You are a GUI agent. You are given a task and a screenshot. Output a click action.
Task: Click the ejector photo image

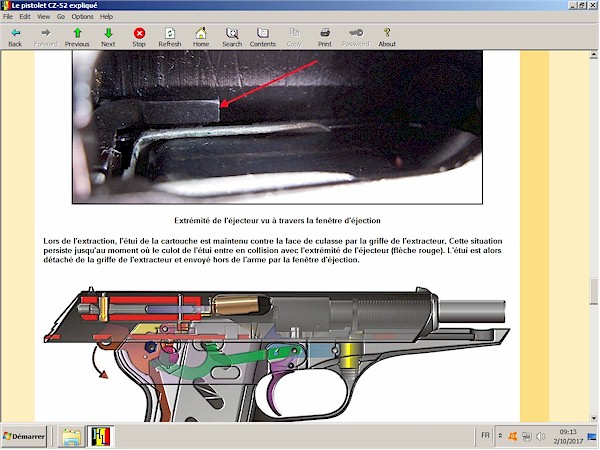click(277, 127)
